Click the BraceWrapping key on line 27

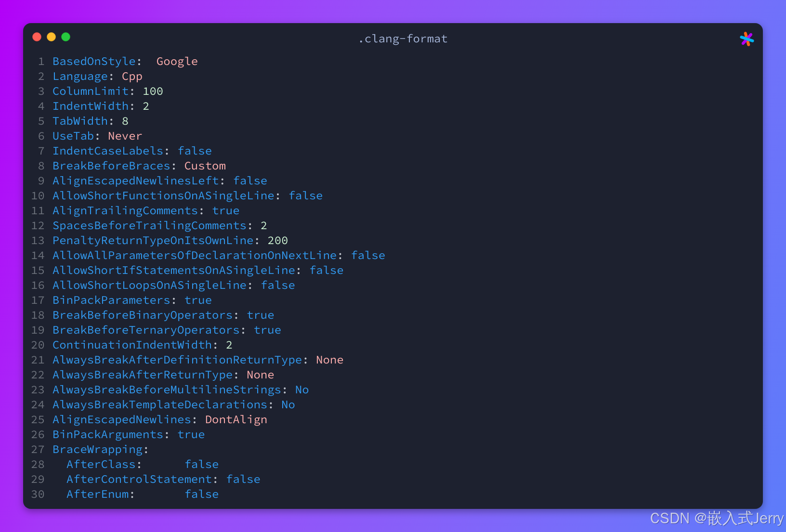click(x=97, y=449)
